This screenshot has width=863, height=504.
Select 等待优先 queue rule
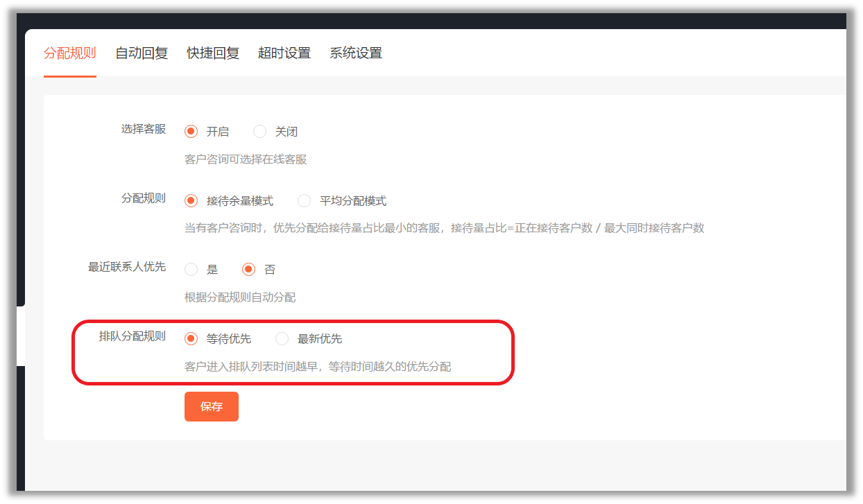191,339
